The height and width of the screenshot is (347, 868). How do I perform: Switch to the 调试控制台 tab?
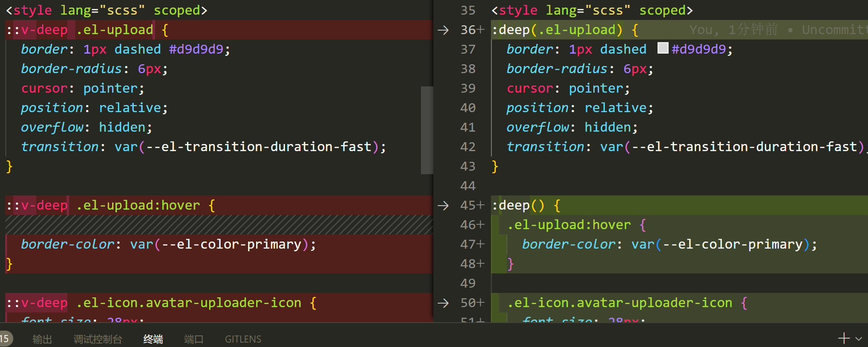(98, 339)
